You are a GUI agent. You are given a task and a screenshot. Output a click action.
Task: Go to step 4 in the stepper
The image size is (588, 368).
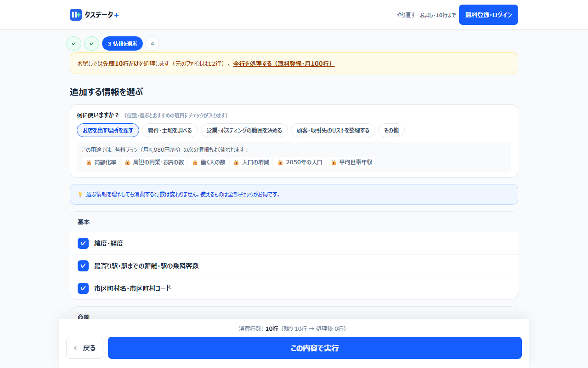pyautogui.click(x=153, y=43)
